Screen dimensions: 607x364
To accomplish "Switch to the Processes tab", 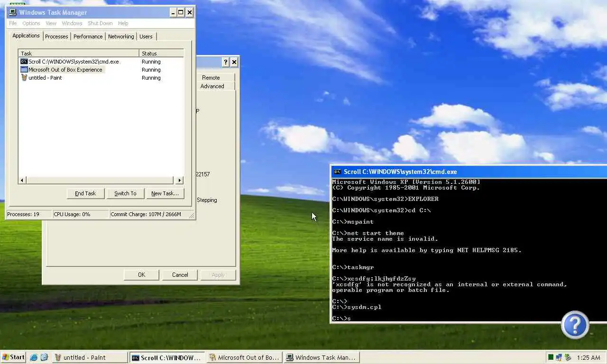I will click(56, 36).
